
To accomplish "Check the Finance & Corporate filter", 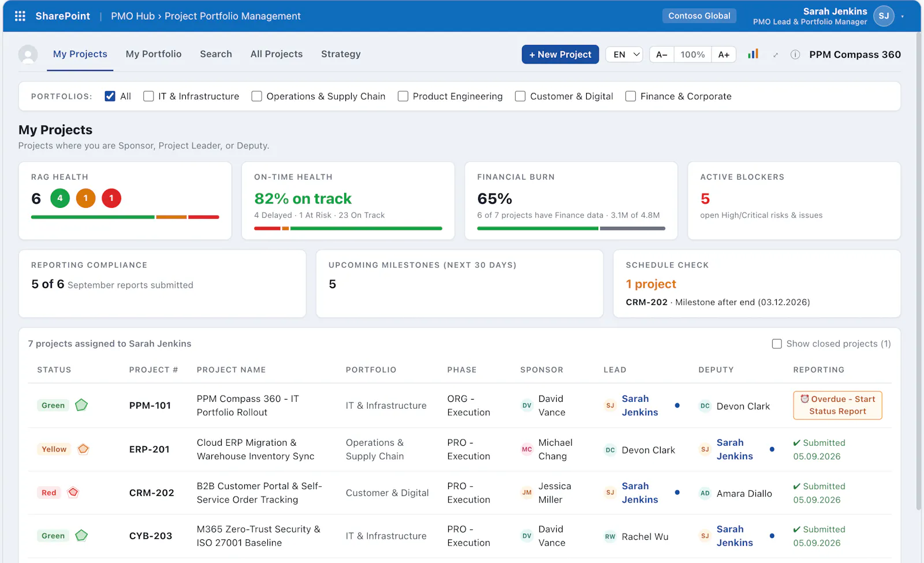I will pos(630,96).
